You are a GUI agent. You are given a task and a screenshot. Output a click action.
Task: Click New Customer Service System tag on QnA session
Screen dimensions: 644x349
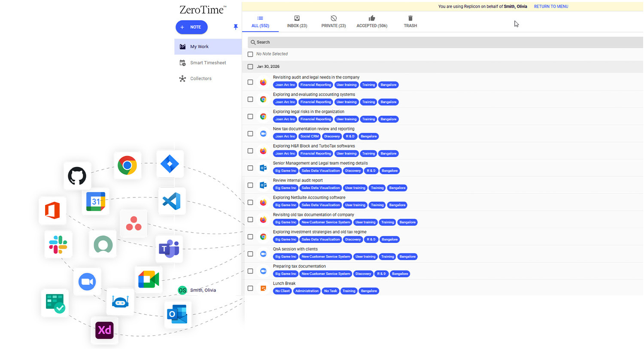point(326,257)
